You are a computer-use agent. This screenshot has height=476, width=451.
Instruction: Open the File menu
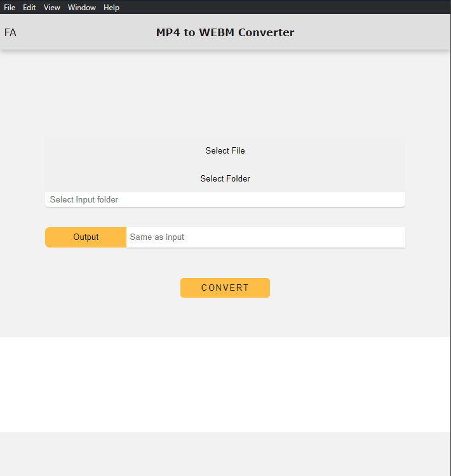10,8
